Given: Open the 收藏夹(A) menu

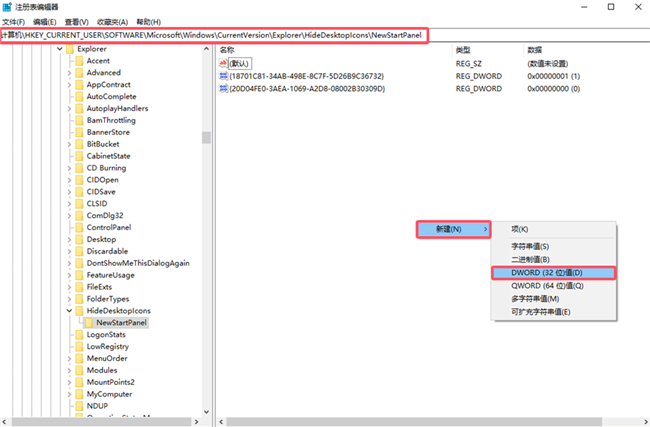Looking at the screenshot, I should [111, 21].
